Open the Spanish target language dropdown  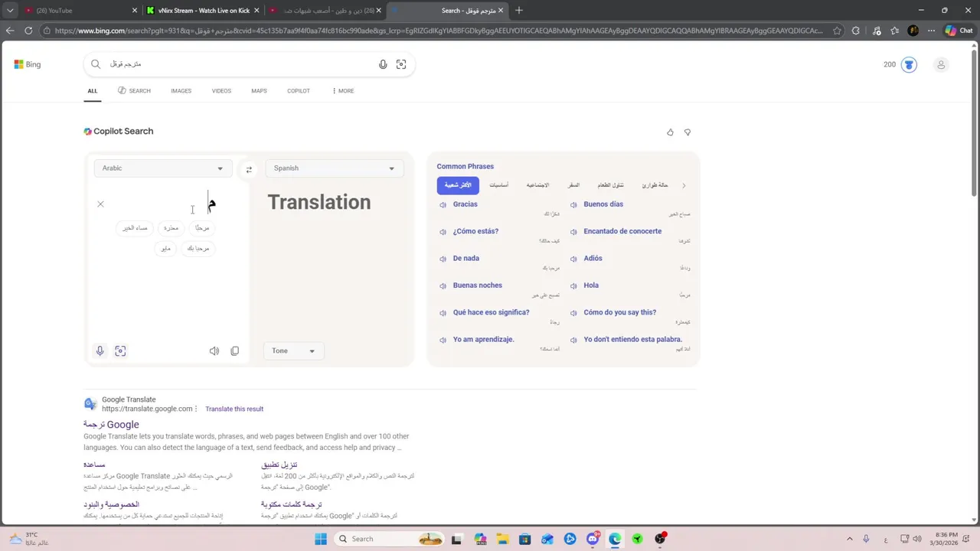point(334,168)
